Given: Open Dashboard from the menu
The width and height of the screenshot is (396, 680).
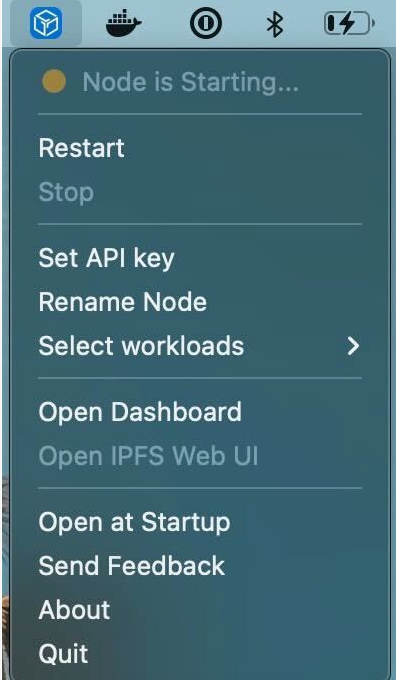Looking at the screenshot, I should 200,412.
